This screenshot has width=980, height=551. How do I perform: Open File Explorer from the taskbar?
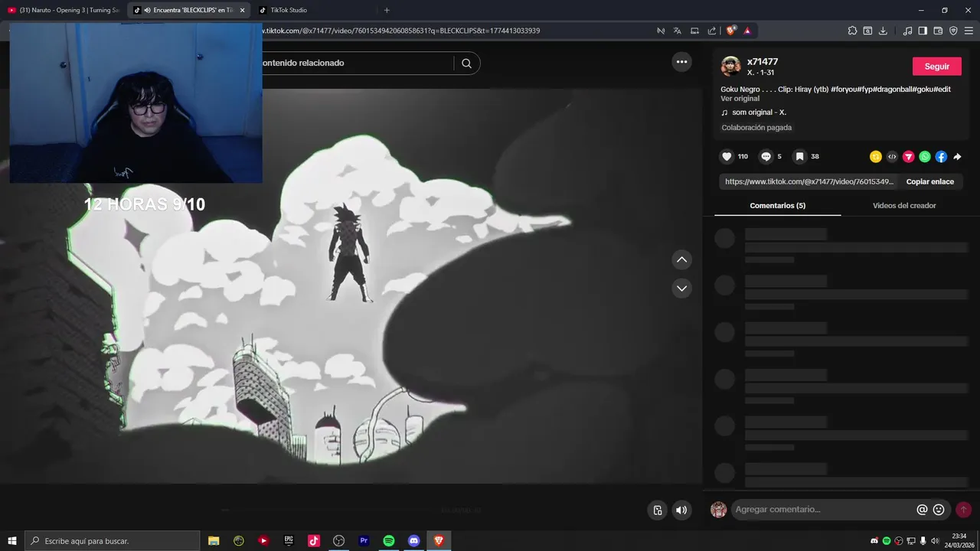tap(214, 541)
